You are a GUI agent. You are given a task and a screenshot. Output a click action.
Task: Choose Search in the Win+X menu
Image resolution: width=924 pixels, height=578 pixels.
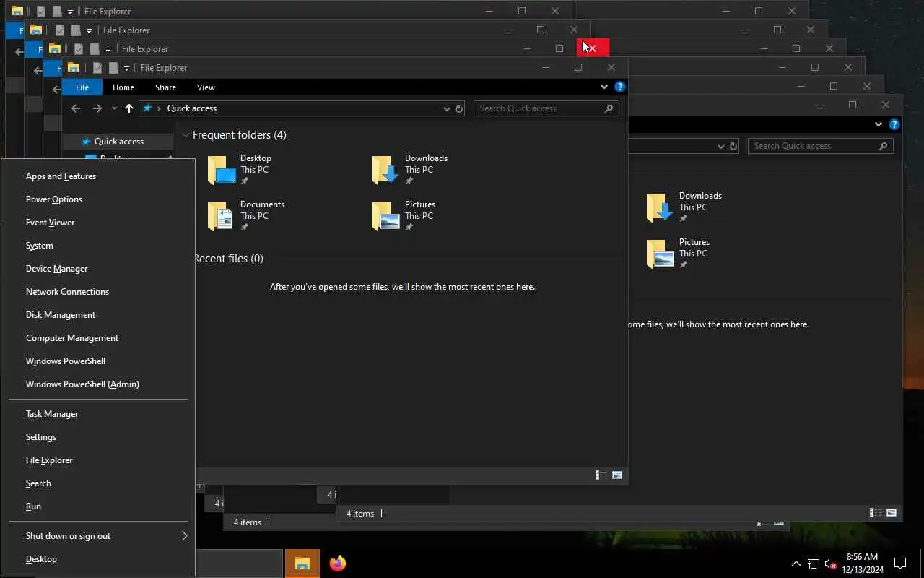tap(98, 483)
